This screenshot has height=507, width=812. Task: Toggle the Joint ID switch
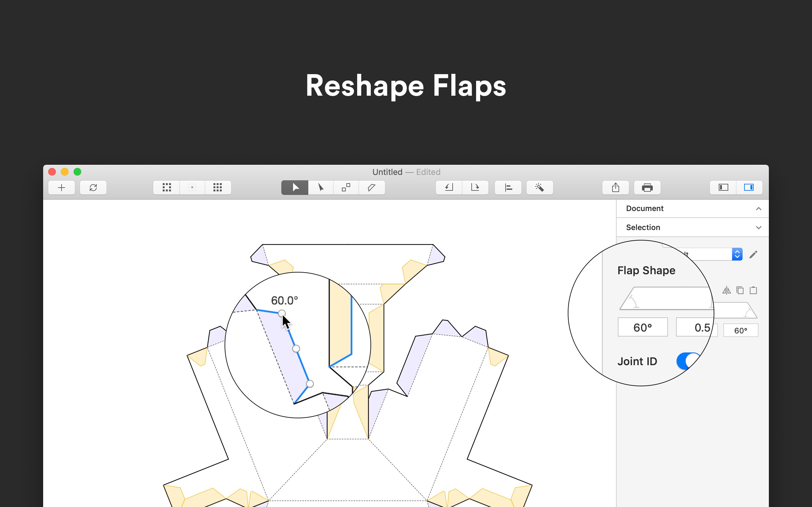point(687,360)
